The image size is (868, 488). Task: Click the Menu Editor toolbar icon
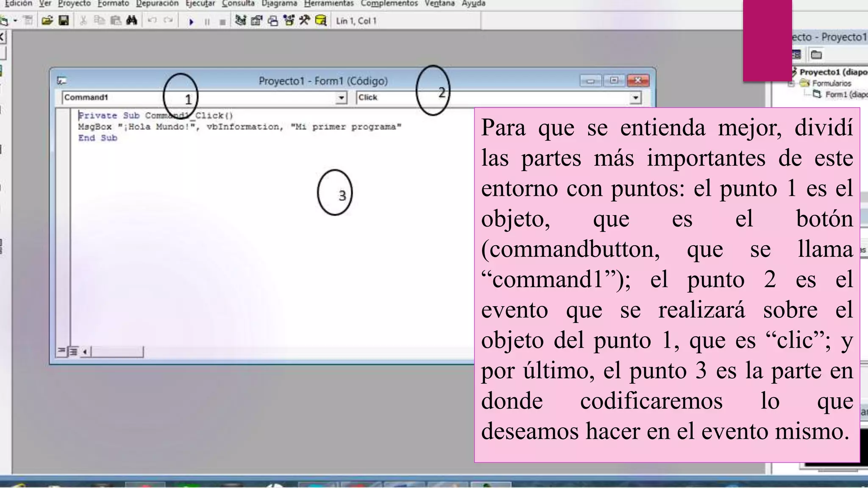[28, 20]
